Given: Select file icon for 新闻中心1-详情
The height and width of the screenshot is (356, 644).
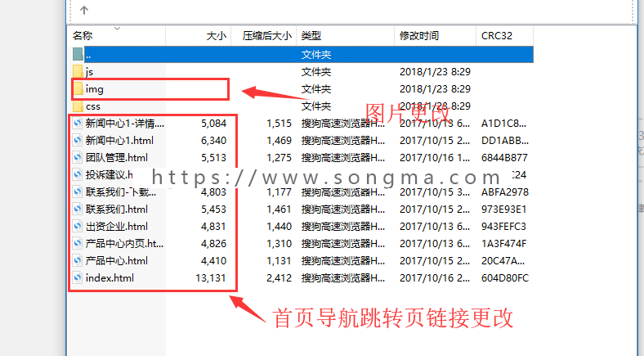Looking at the screenshot, I should tap(78, 123).
